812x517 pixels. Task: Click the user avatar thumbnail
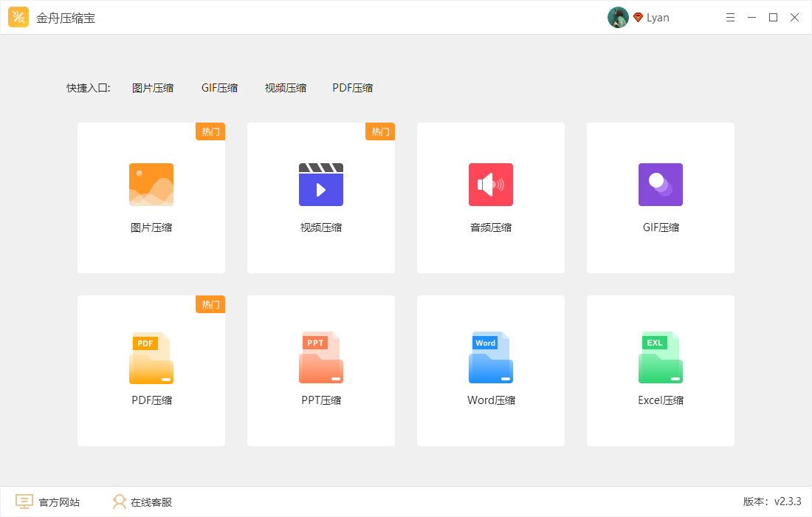[x=618, y=17]
